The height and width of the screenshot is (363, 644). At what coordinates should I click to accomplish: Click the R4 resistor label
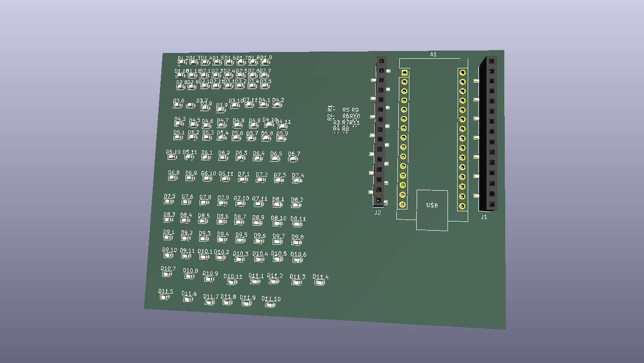(336, 129)
